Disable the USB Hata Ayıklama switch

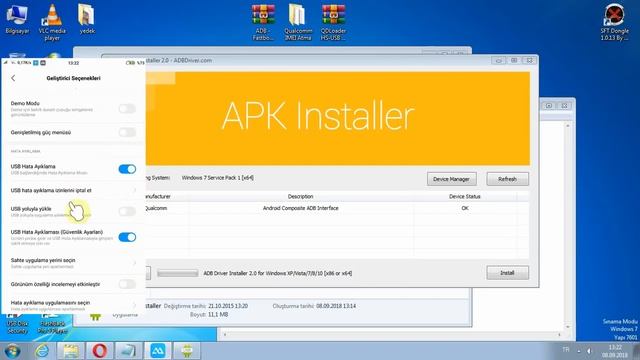pyautogui.click(x=127, y=169)
